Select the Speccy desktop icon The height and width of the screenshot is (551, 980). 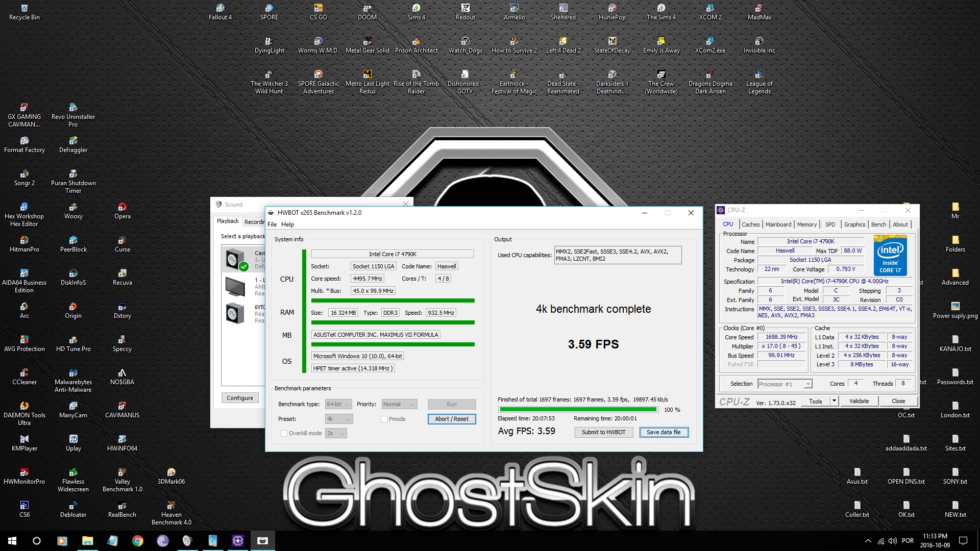click(x=122, y=343)
